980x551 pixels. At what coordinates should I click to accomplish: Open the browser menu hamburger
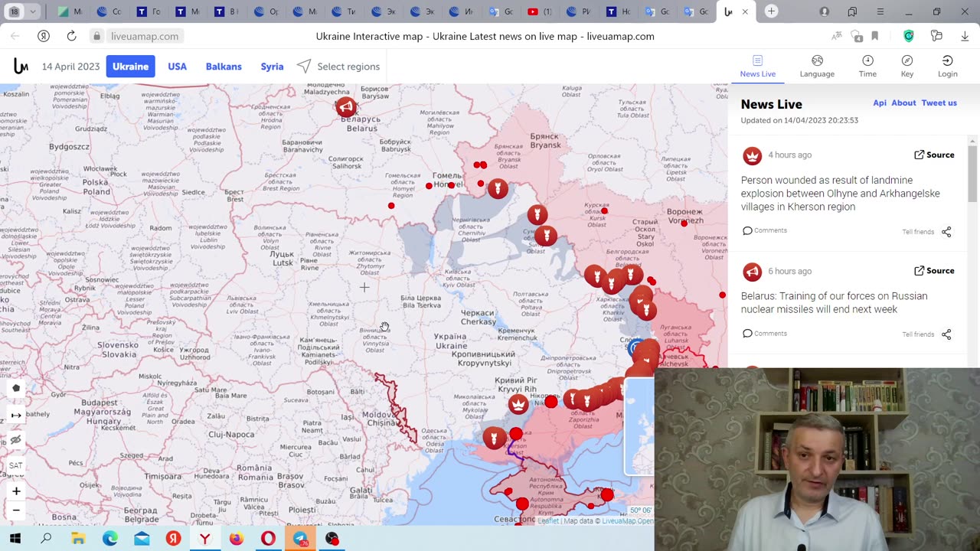point(880,11)
